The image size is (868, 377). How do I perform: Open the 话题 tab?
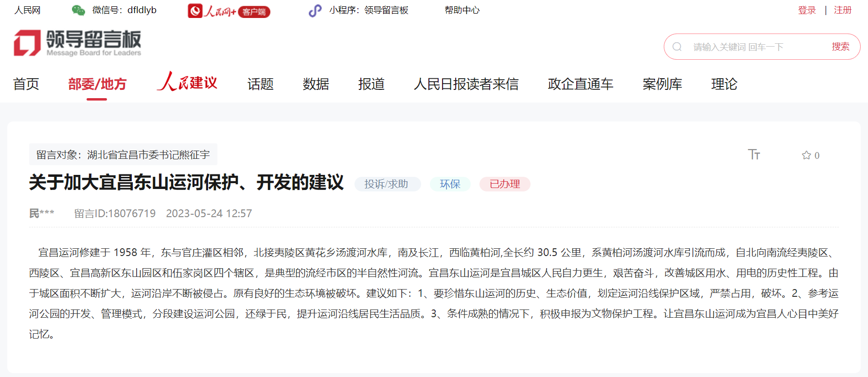coord(261,84)
